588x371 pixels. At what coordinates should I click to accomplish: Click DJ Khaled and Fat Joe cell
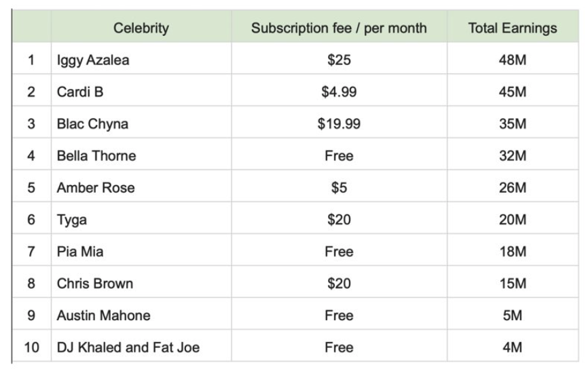point(128,348)
